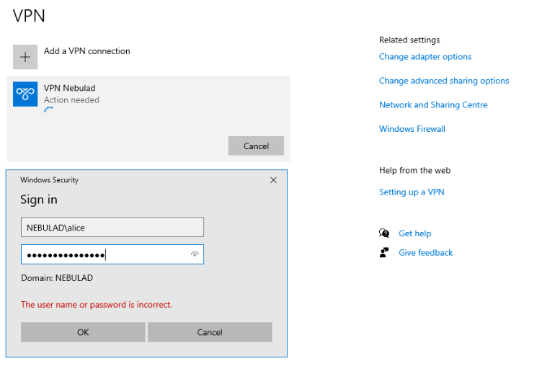This screenshot has width=542, height=392.
Task: Click the VPN page heading
Action: point(29,16)
